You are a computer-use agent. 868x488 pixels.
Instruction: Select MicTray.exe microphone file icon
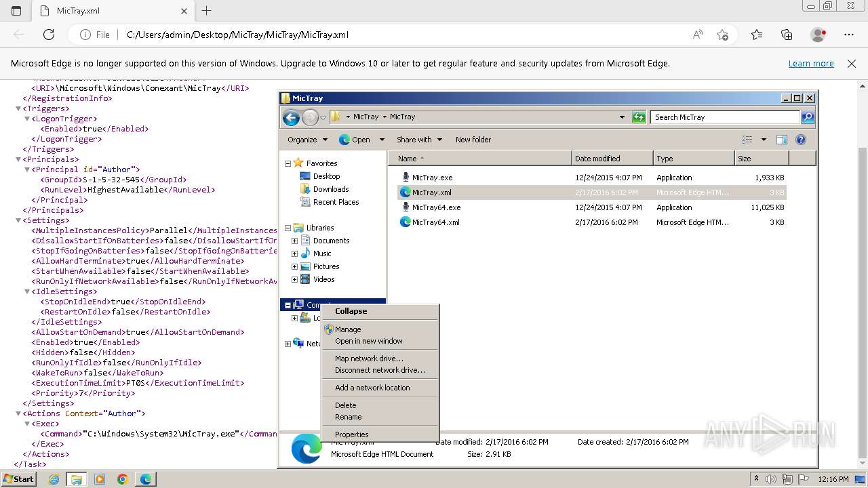406,178
